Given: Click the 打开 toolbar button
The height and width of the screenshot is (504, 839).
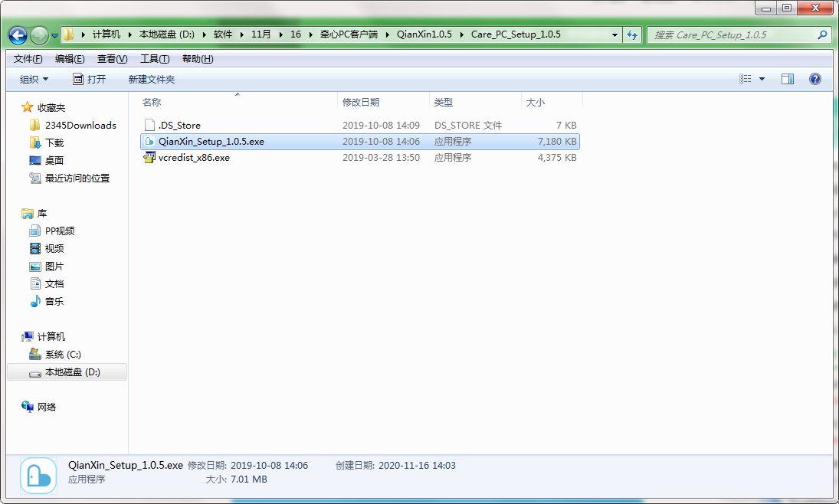Looking at the screenshot, I should click(x=90, y=79).
